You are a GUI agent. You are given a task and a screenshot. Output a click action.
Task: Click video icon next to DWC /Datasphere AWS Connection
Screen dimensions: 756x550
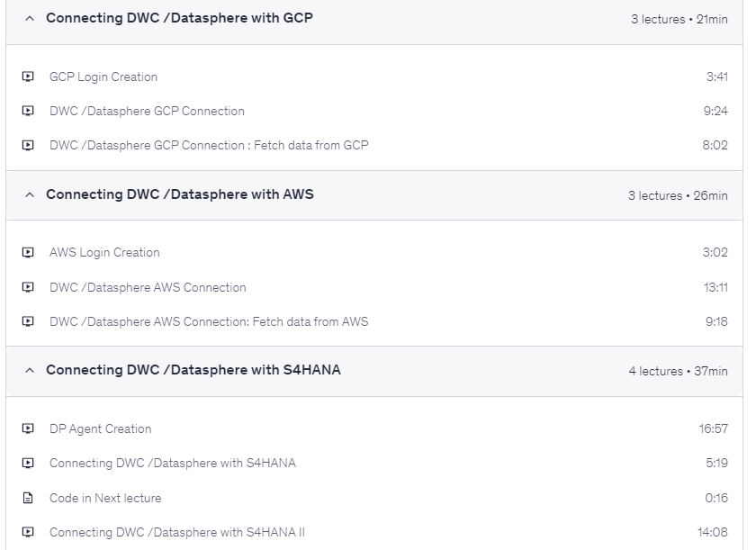coord(28,288)
